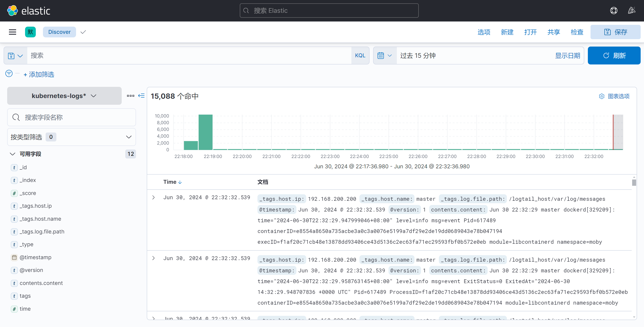Select the Open menu item
Image resolution: width=644 pixels, height=327 pixels.
click(x=530, y=32)
